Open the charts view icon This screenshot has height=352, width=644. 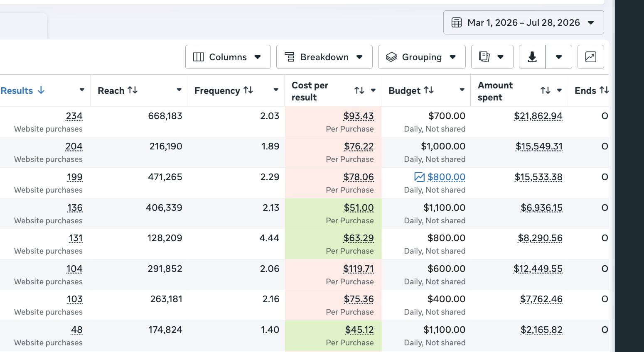tap(591, 57)
